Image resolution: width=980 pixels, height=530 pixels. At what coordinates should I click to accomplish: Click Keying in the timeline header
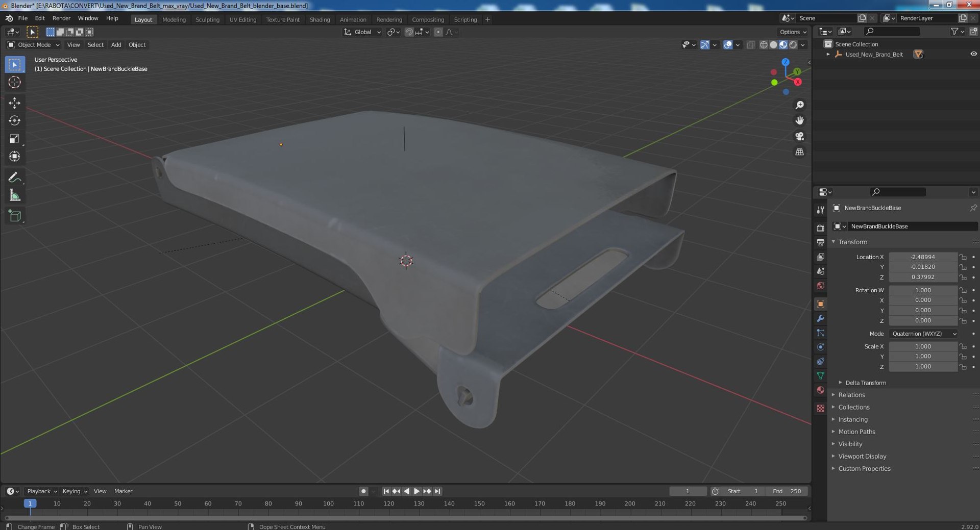pos(75,491)
